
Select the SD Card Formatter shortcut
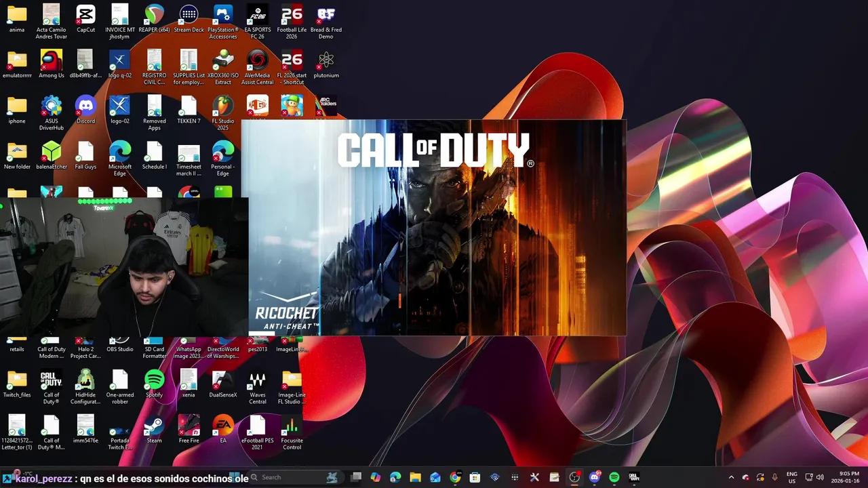[x=155, y=348]
